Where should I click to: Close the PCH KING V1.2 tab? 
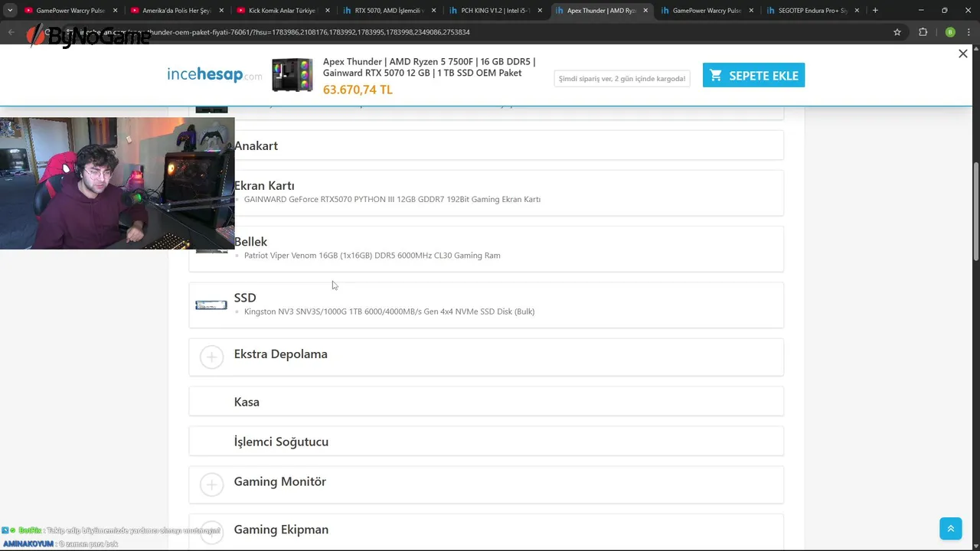[539, 11]
